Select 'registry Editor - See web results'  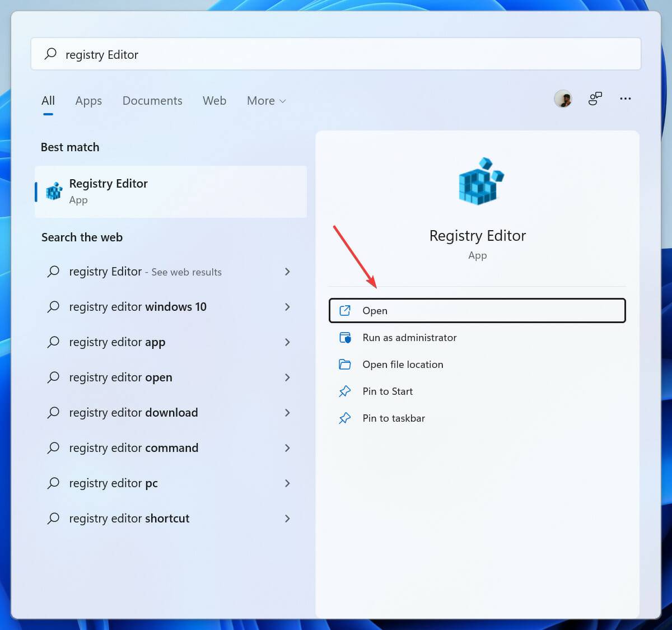point(171,272)
